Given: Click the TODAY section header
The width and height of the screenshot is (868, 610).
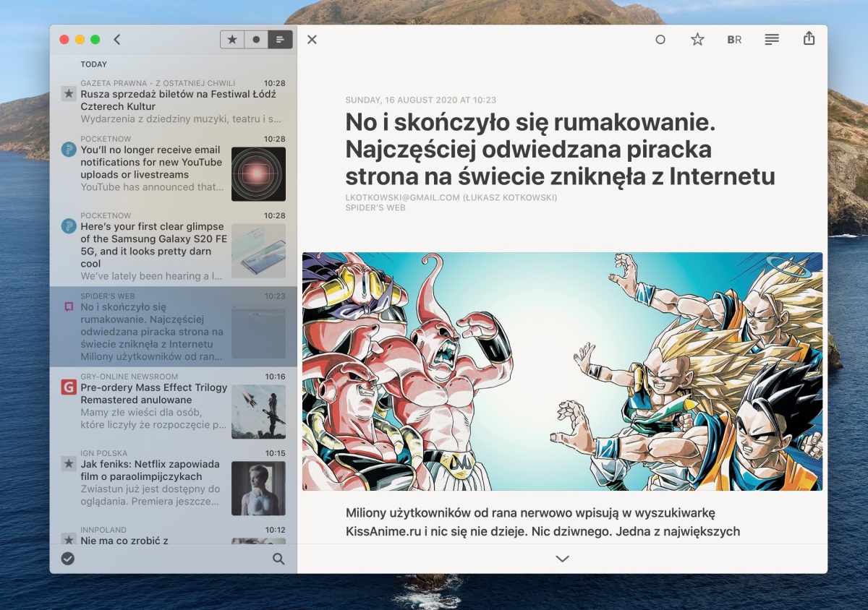Looking at the screenshot, I should [94, 64].
